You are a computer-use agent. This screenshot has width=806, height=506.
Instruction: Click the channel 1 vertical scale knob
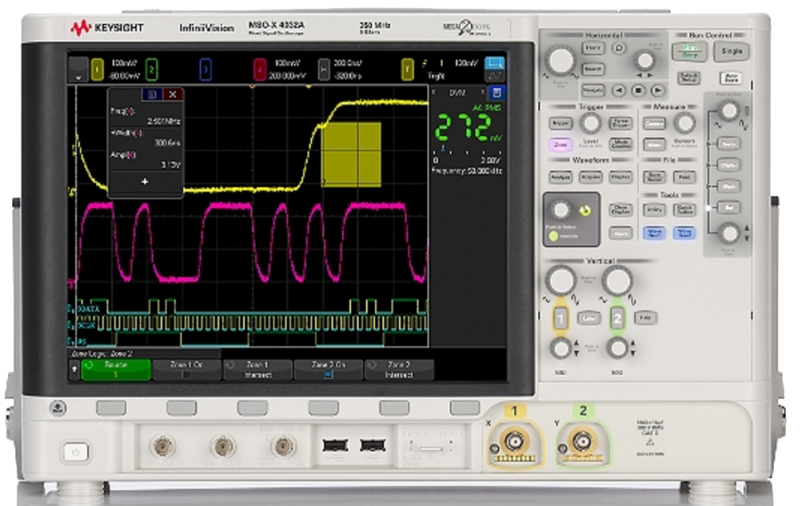pyautogui.click(x=561, y=281)
